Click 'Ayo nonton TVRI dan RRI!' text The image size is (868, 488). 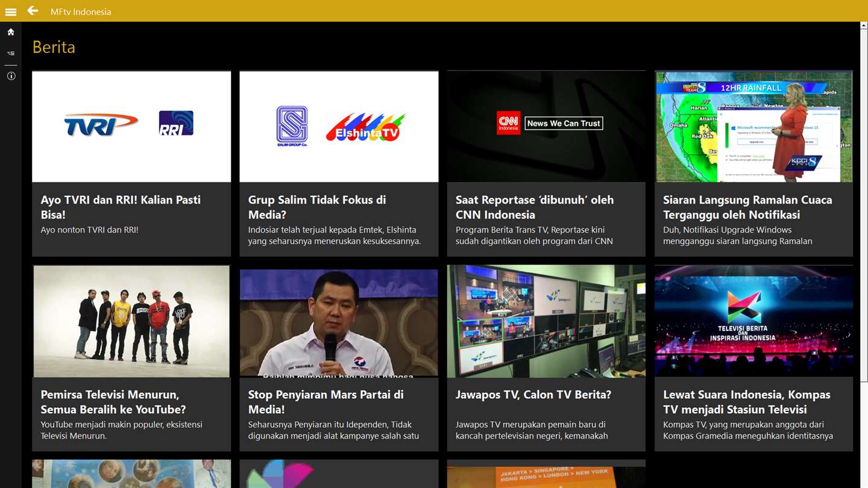89,230
